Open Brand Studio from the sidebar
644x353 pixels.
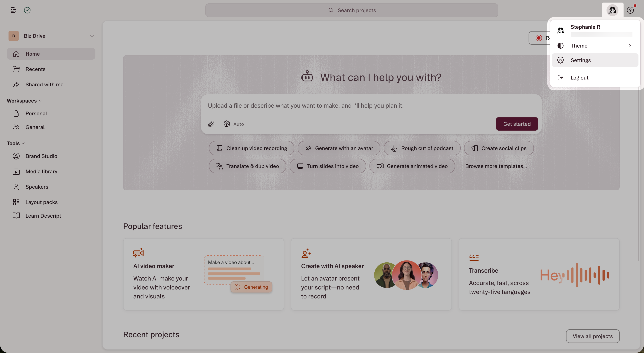[41, 156]
